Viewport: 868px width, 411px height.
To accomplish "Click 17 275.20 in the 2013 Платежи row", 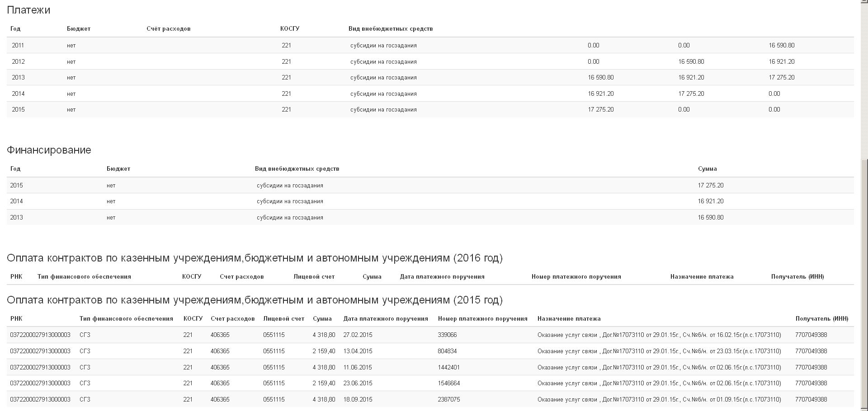I will pyautogui.click(x=782, y=77).
